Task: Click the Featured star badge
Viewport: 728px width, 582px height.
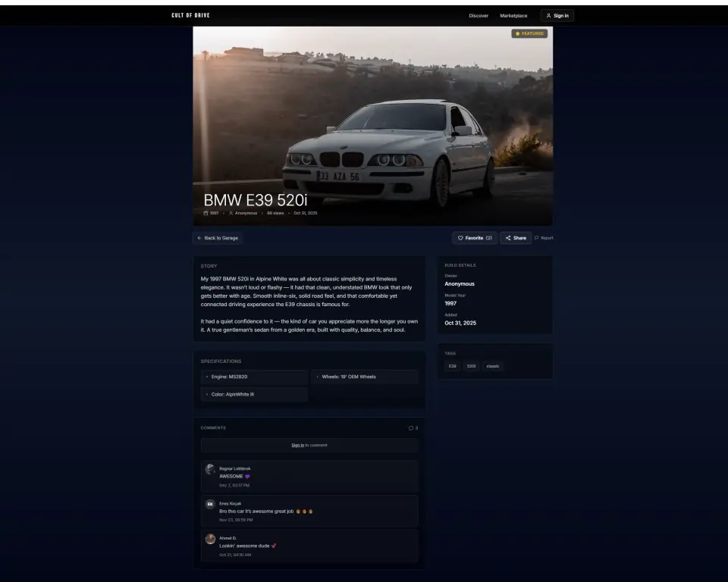Action: [529, 33]
